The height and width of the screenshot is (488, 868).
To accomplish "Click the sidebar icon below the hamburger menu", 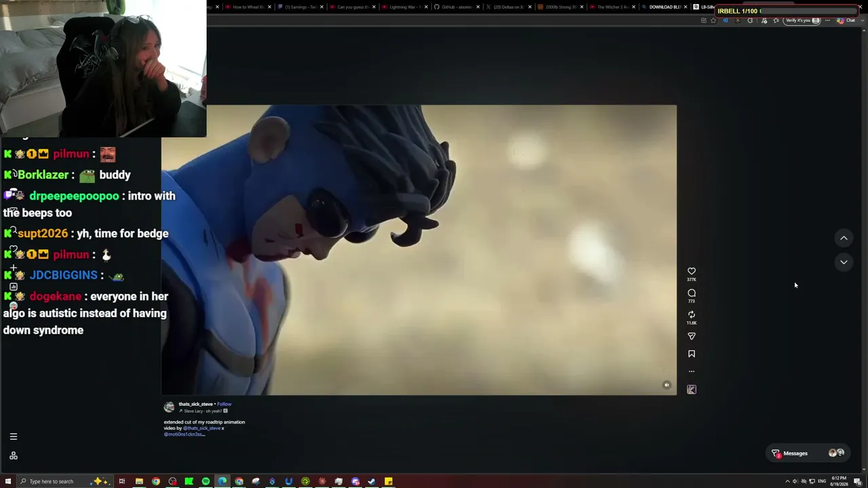I will coord(13,456).
